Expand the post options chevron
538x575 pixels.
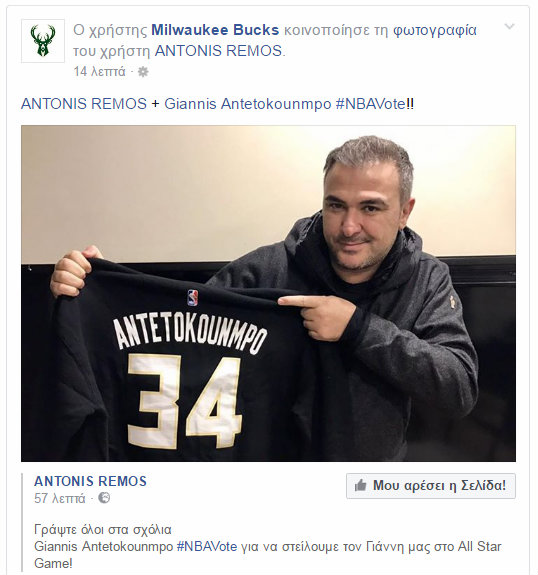coord(509,27)
